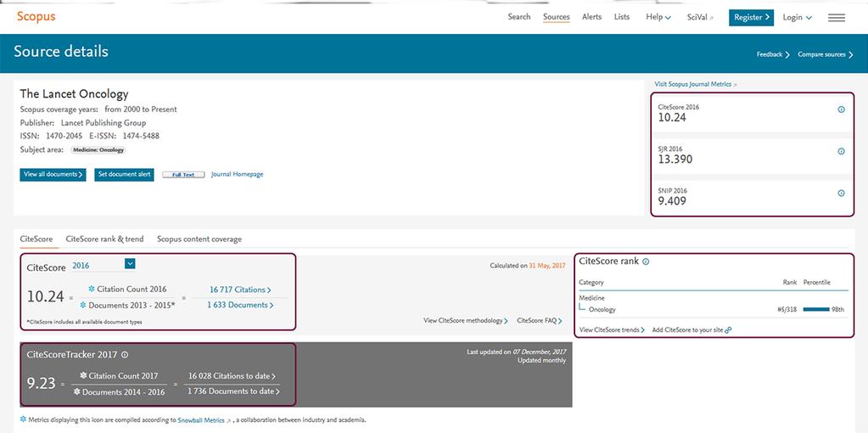Screen dimensions: 868x433
Task: Click the 13.390 SJR value
Action: (675, 160)
